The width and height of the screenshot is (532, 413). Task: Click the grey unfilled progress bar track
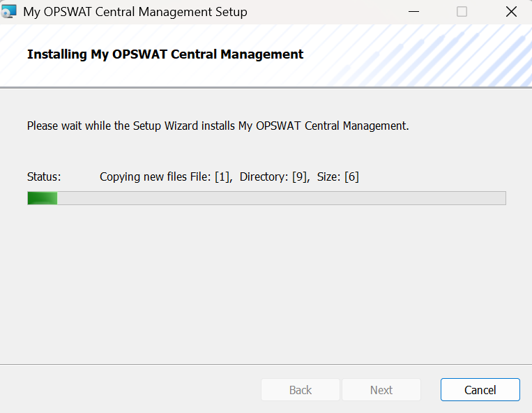pos(282,198)
